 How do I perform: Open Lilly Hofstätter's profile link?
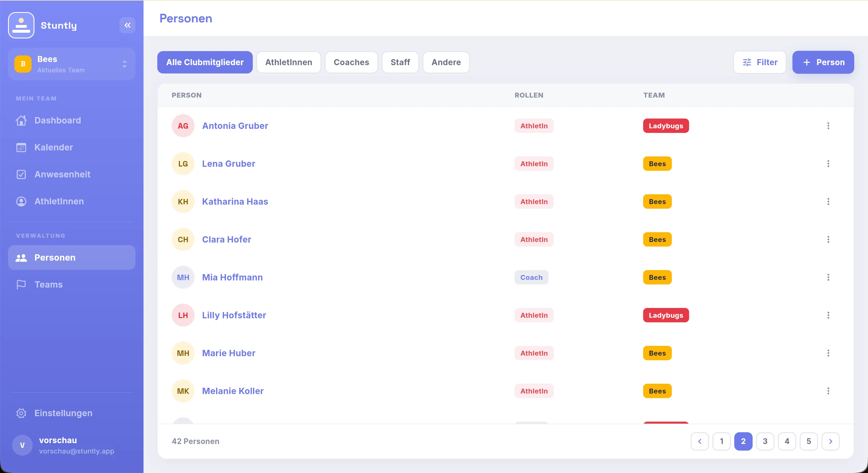point(234,315)
